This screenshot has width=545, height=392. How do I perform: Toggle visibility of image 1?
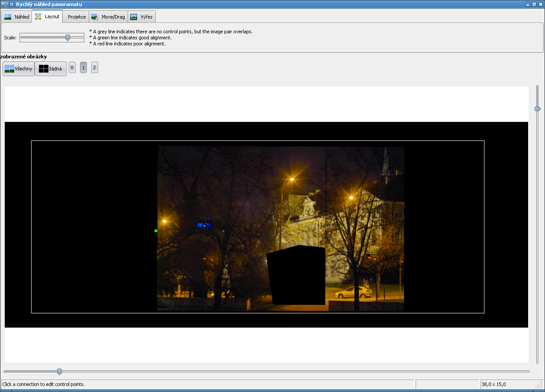coord(83,67)
